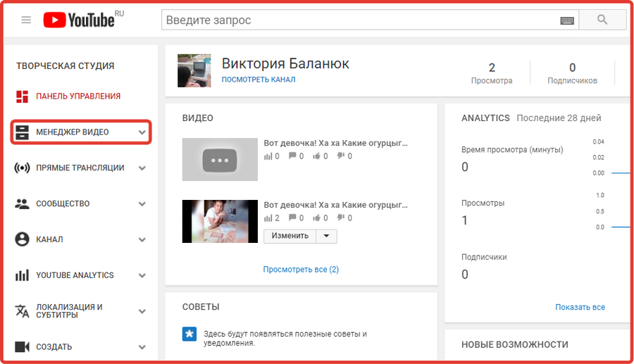Click dislikes thumbs-down icon of first video
The height and width of the screenshot is (364, 634).
click(341, 156)
